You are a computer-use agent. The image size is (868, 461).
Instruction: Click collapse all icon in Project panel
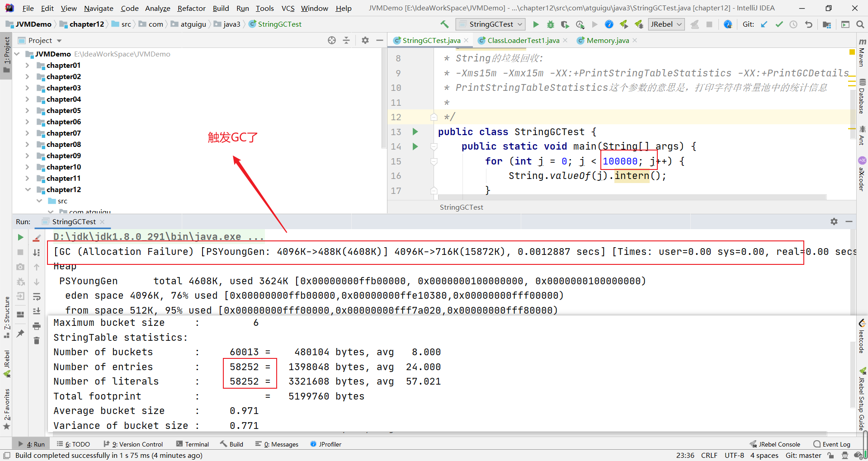click(346, 40)
